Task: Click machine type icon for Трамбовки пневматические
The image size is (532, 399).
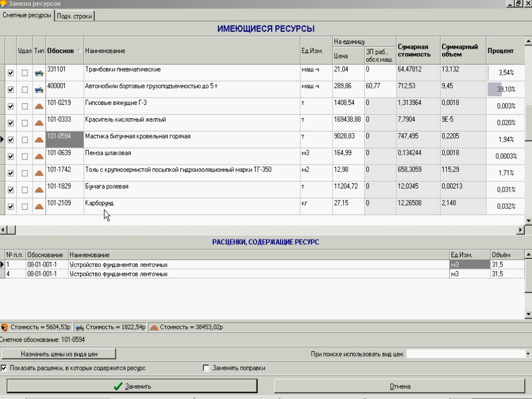Action: [39, 73]
